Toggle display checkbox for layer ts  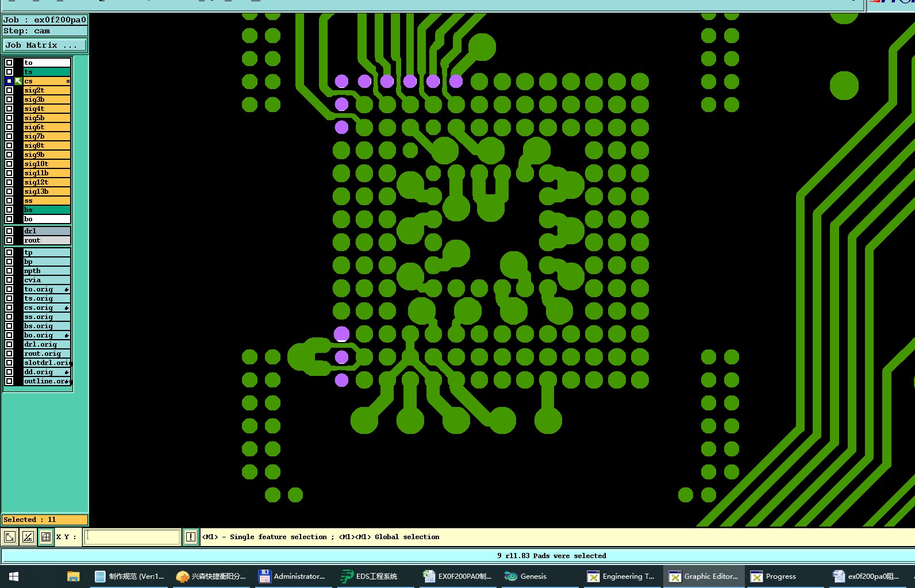pos(9,72)
